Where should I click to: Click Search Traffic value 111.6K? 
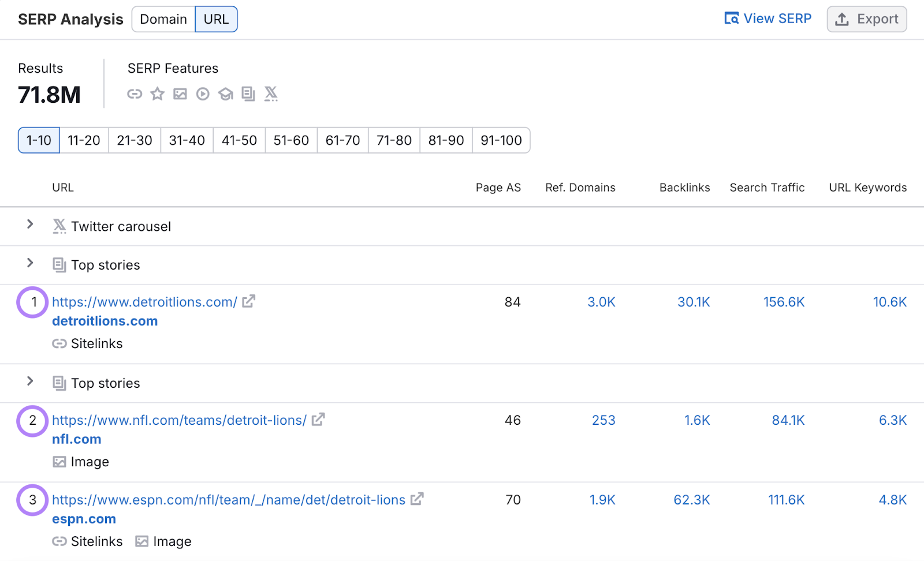click(786, 500)
